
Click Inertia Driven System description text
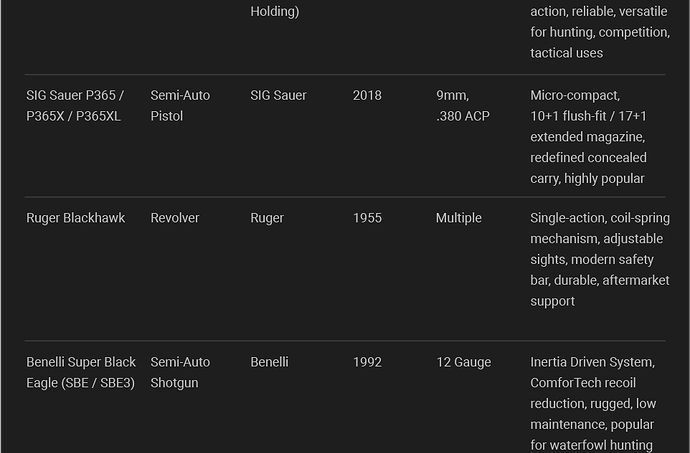[592, 403]
